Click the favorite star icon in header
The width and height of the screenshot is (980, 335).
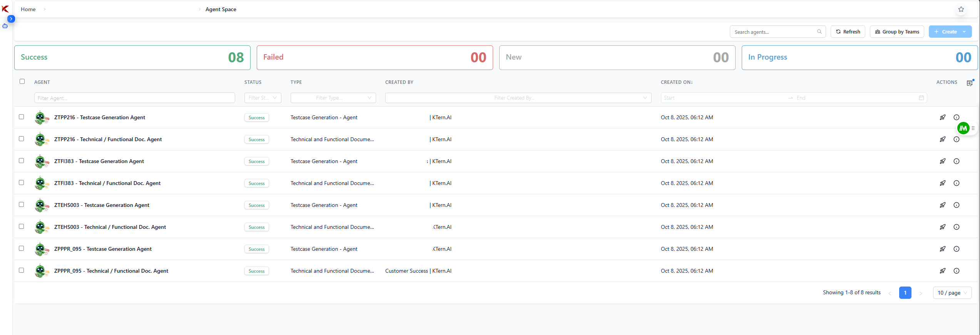click(961, 9)
